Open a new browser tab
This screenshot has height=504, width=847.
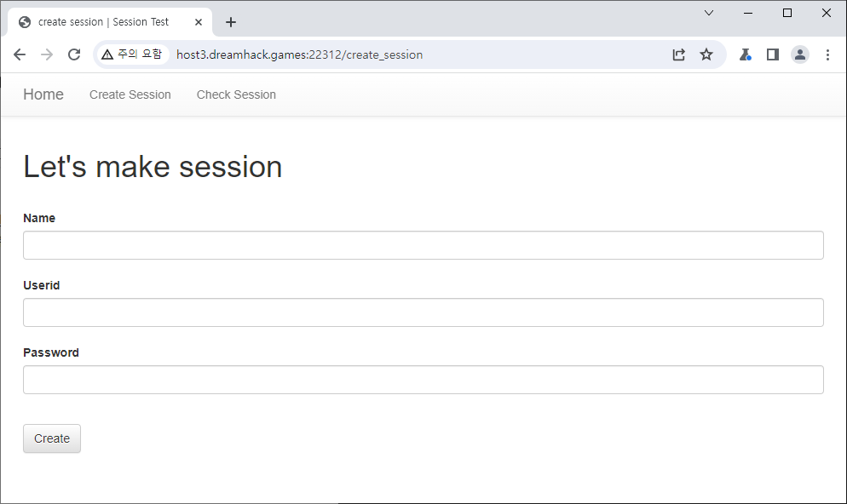(x=231, y=22)
